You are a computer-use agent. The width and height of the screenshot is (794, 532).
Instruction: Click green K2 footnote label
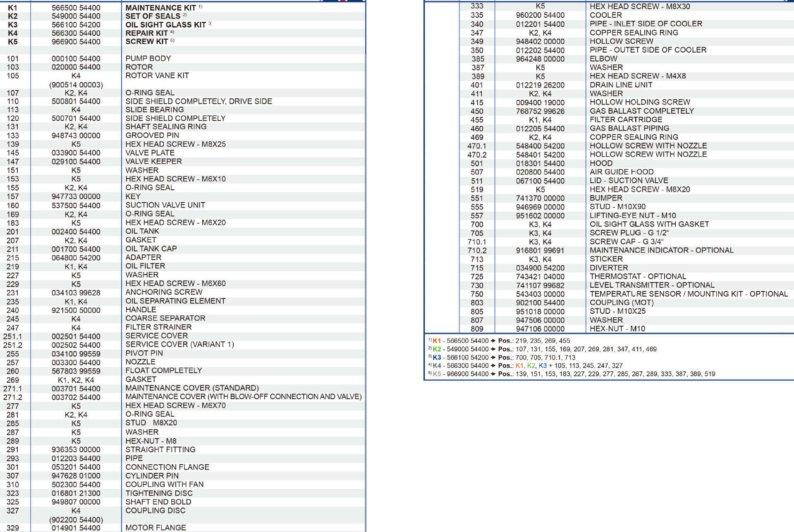tap(437, 349)
